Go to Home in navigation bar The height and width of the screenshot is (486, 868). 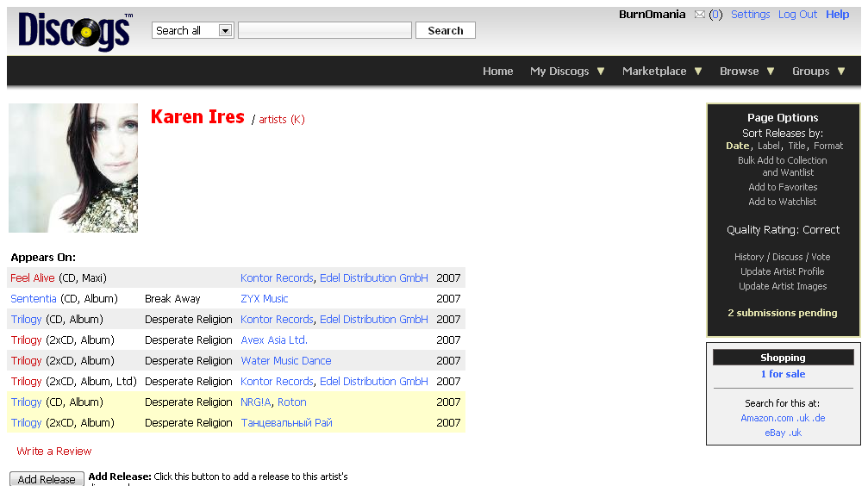pyautogui.click(x=497, y=71)
